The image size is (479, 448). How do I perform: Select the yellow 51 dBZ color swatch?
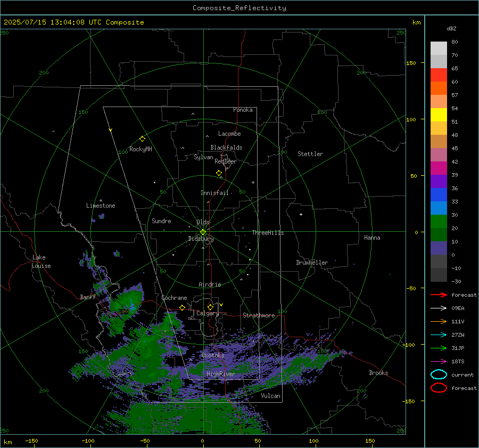[439, 115]
